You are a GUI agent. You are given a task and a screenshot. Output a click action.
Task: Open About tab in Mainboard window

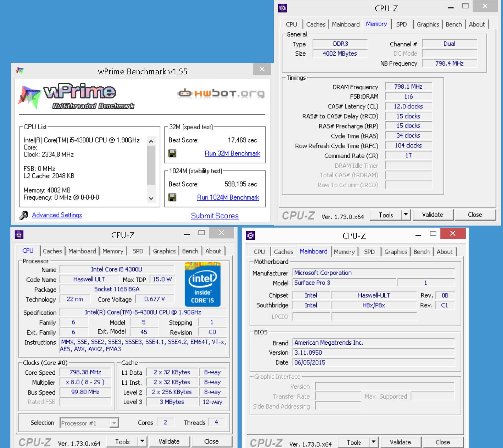[444, 252]
